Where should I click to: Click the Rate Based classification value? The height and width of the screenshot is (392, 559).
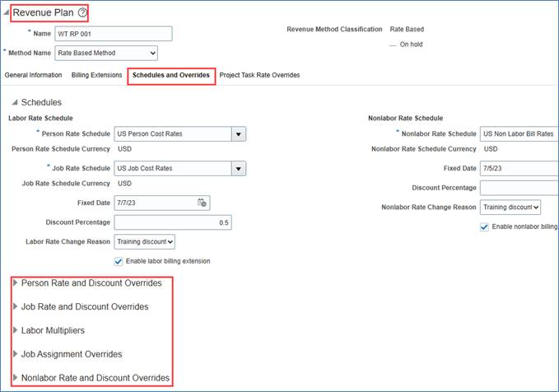coord(407,30)
